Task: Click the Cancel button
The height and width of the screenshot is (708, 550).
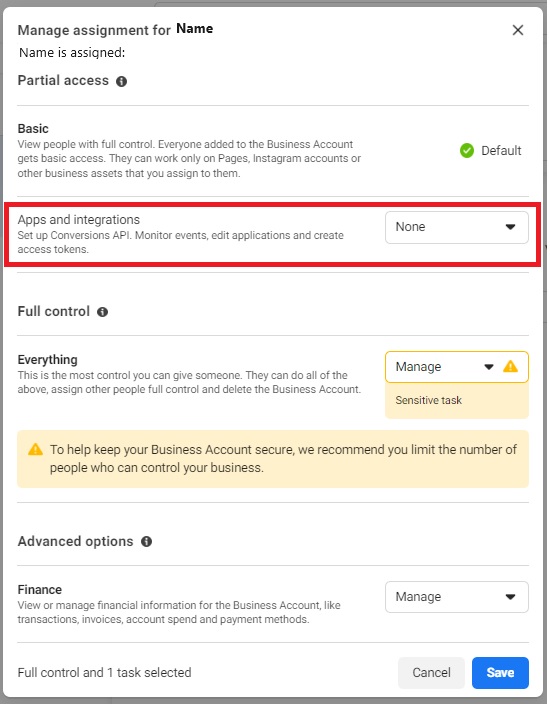Action: tap(431, 673)
